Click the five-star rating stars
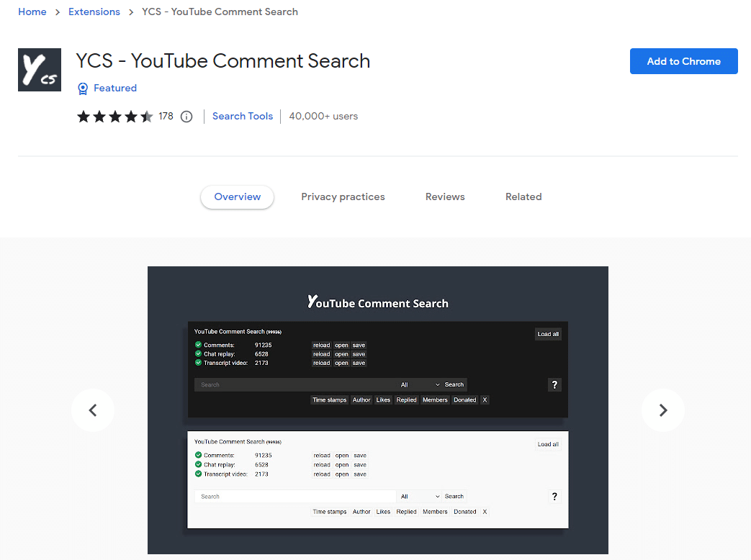 pos(115,117)
